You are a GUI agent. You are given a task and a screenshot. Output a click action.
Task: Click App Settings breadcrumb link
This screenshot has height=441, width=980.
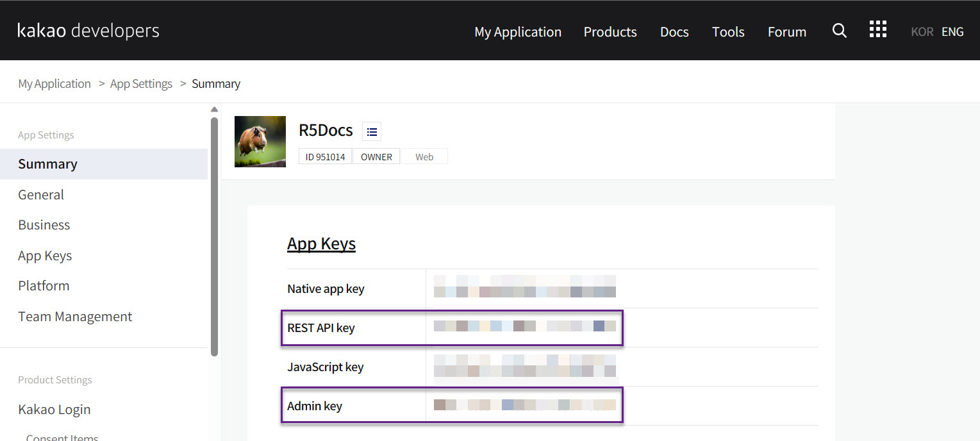point(141,84)
